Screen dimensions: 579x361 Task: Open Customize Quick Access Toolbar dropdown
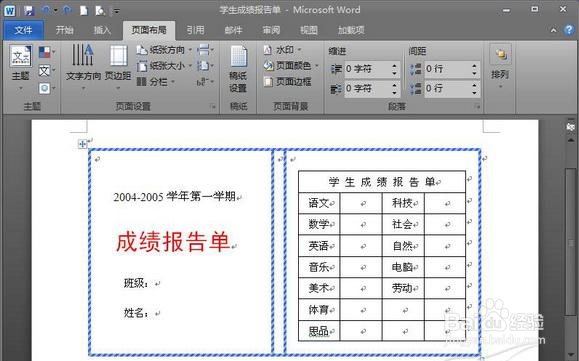pos(116,11)
